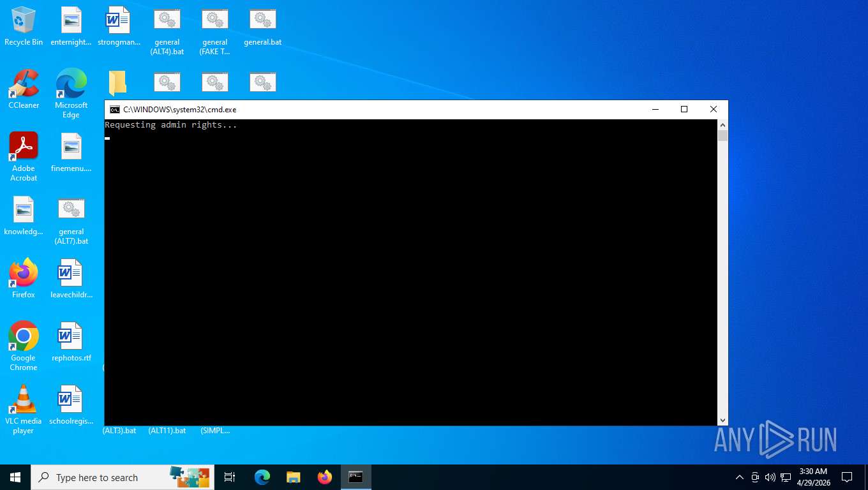Launch the CCleaner desktop shortcut
This screenshot has width=868, height=490.
coord(24,89)
